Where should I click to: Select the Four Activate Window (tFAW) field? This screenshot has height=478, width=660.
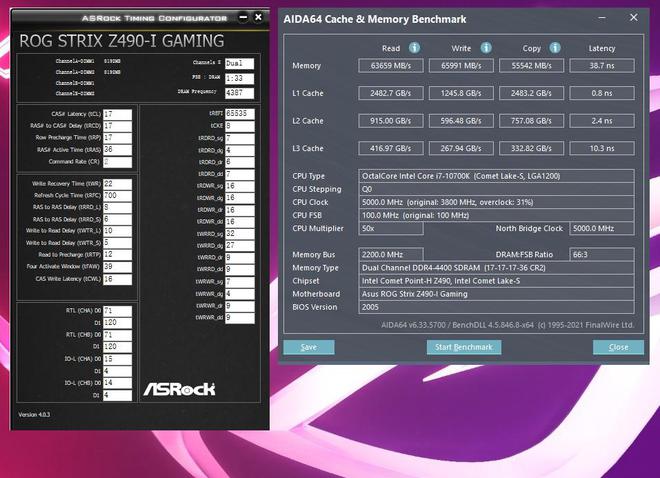click(117, 267)
